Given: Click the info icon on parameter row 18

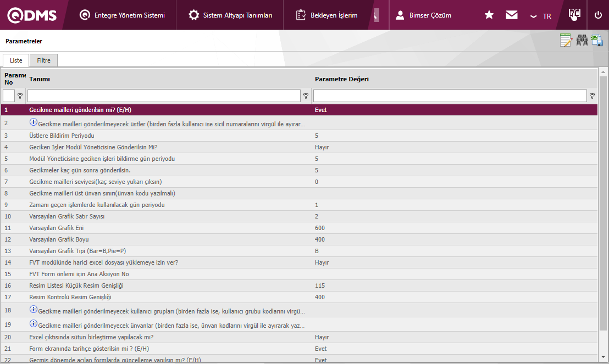Looking at the screenshot, I should (33, 310).
